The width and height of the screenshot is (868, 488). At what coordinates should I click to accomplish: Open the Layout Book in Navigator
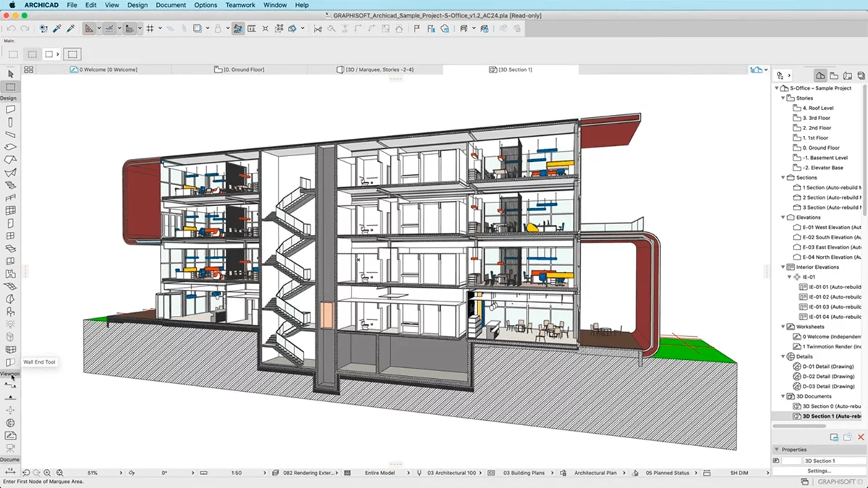[x=848, y=75]
